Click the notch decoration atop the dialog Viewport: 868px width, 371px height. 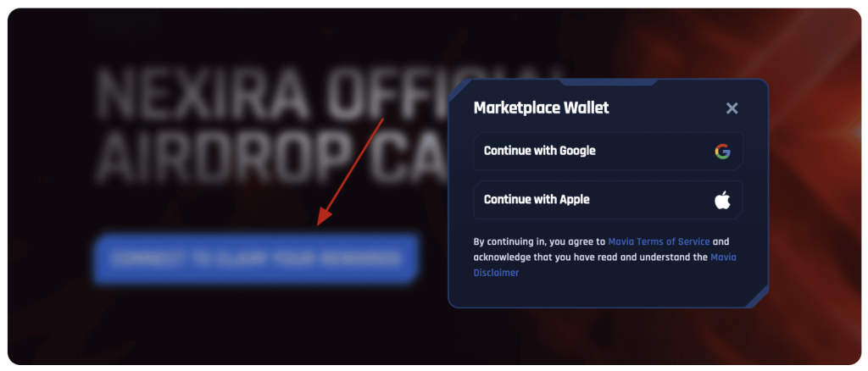tap(608, 82)
